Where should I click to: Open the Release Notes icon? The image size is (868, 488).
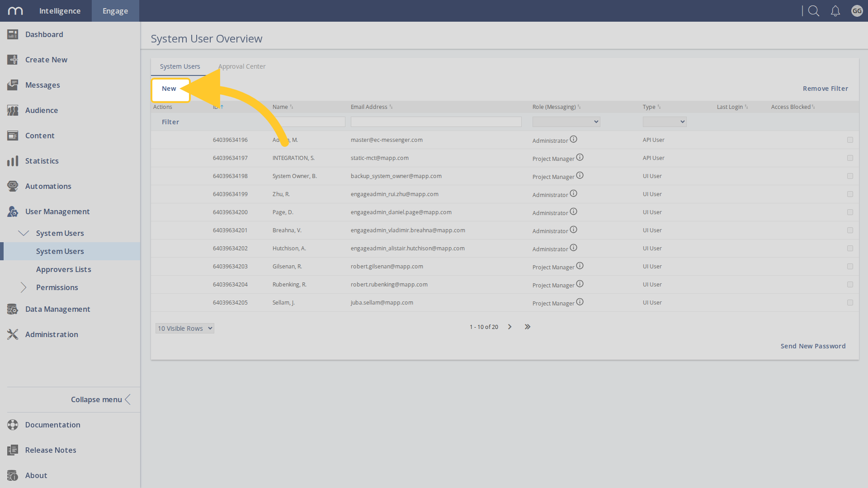click(13, 450)
